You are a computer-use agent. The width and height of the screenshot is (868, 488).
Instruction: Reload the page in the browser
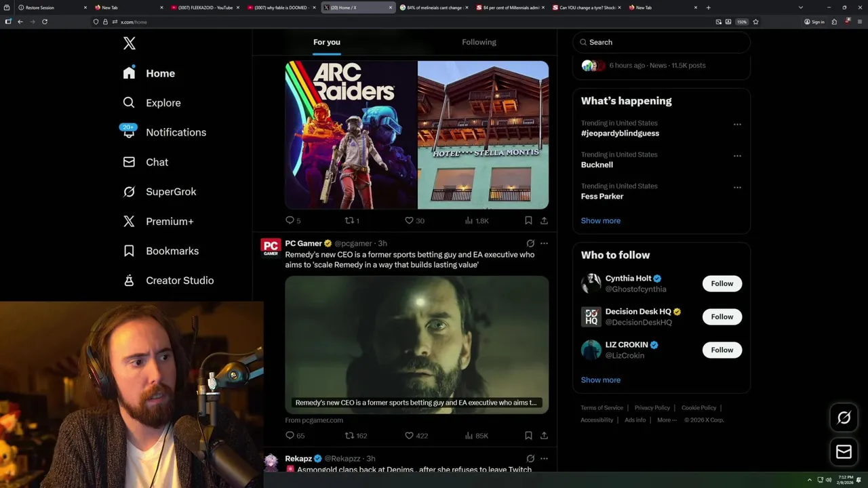(x=45, y=22)
